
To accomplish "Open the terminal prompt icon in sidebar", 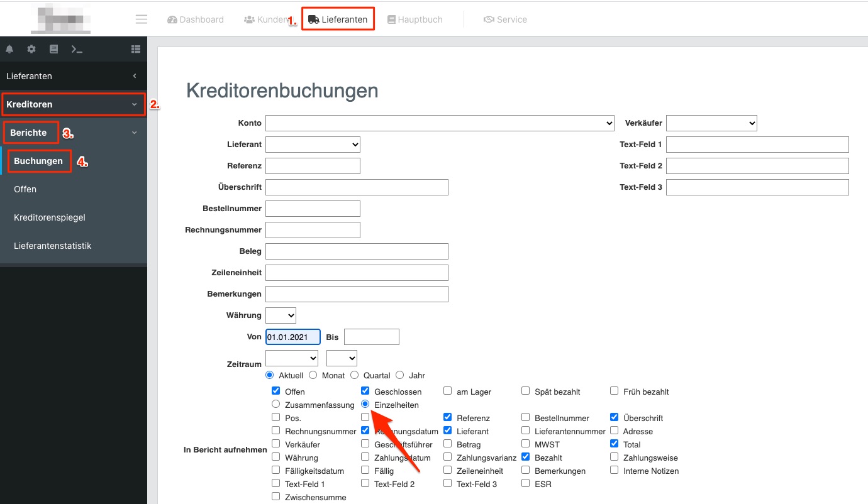I will click(x=77, y=49).
